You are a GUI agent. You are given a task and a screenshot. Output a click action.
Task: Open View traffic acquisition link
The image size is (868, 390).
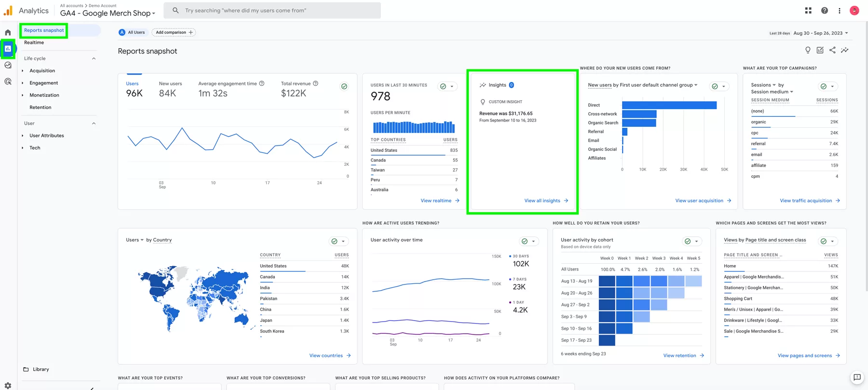(810, 201)
